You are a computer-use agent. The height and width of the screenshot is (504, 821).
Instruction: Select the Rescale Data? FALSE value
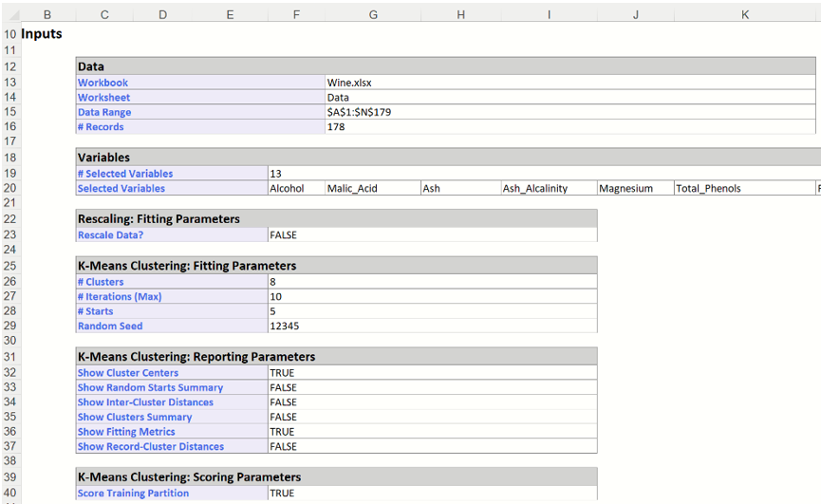point(283,235)
